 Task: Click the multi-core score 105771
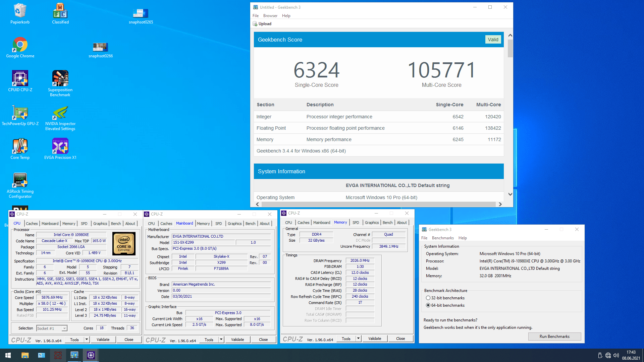442,70
